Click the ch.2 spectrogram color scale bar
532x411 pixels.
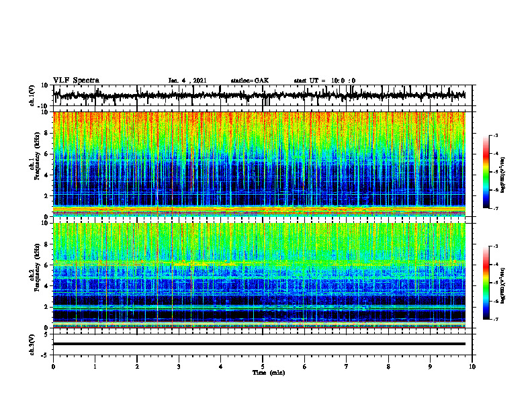pos(486,283)
